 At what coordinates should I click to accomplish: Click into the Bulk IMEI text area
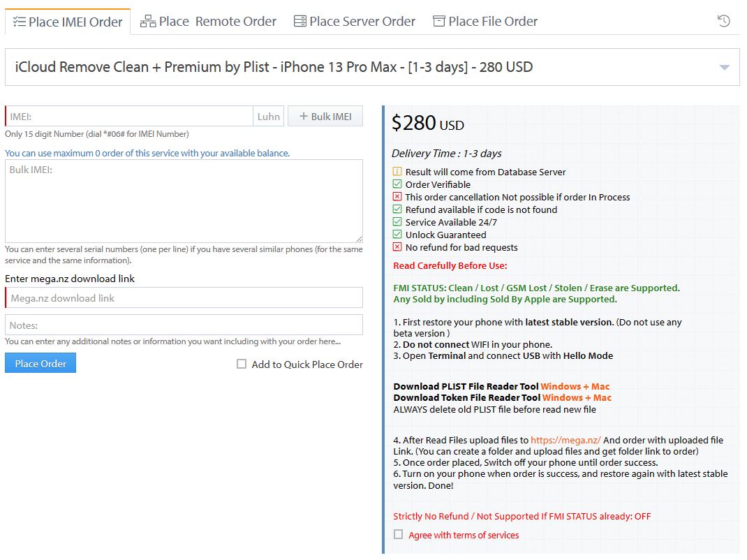[184, 201]
